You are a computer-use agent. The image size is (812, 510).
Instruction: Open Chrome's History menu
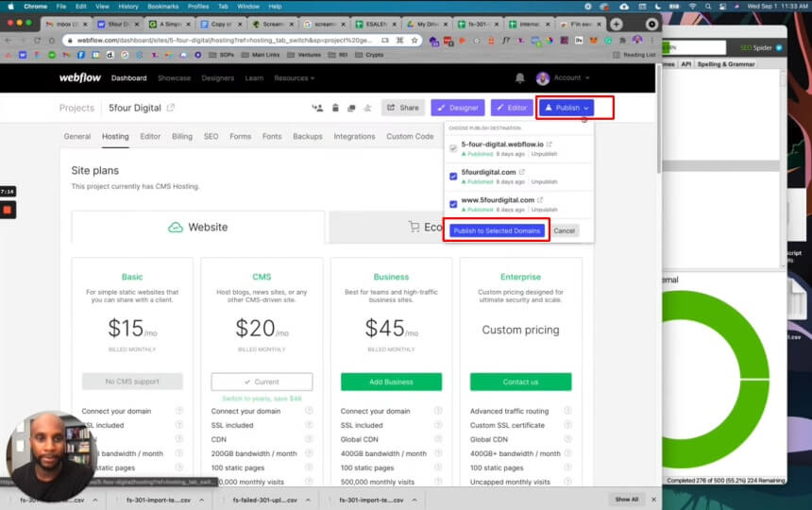point(127,7)
